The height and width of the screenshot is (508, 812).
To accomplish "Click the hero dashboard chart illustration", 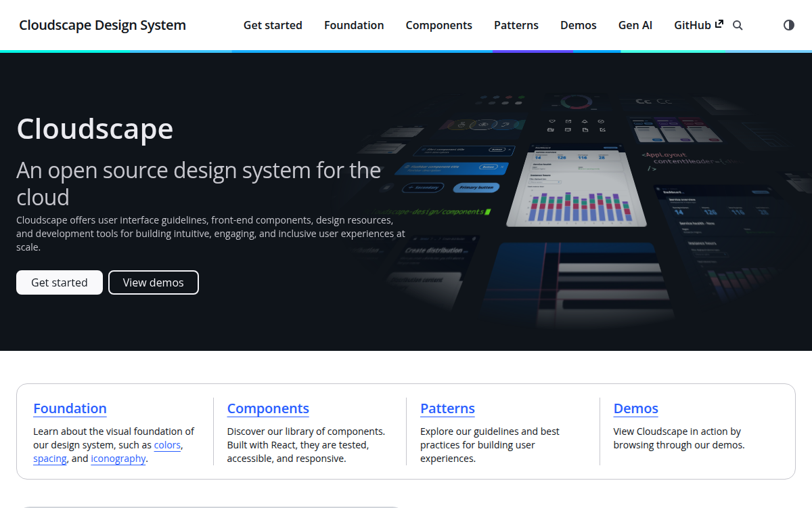I will click(x=575, y=186).
